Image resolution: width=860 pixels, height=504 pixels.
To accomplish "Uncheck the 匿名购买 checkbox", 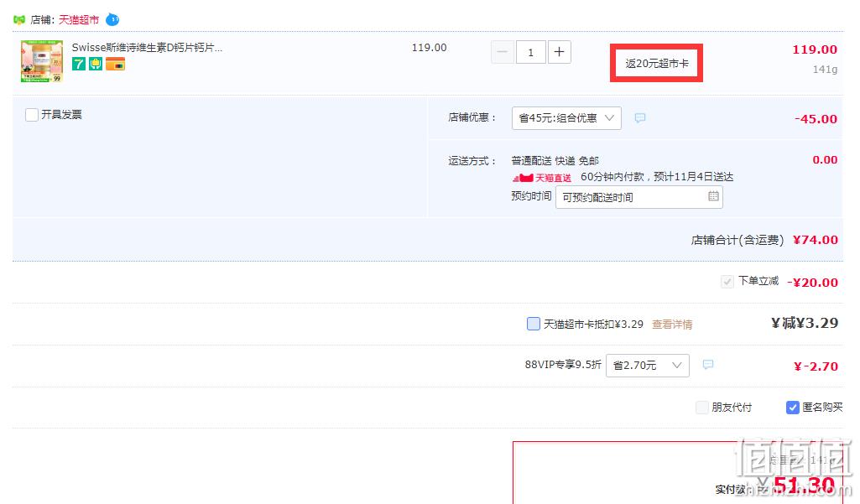I will pyautogui.click(x=793, y=408).
